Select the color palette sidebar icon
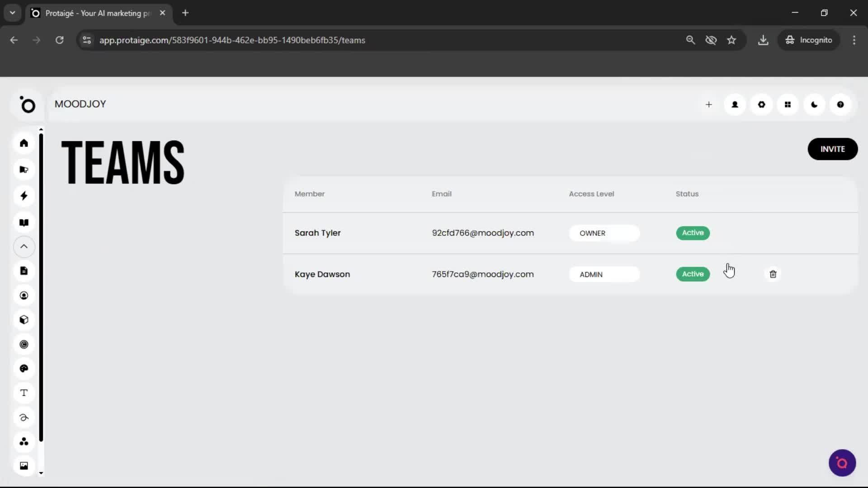The height and width of the screenshot is (488, 868). coord(24,368)
